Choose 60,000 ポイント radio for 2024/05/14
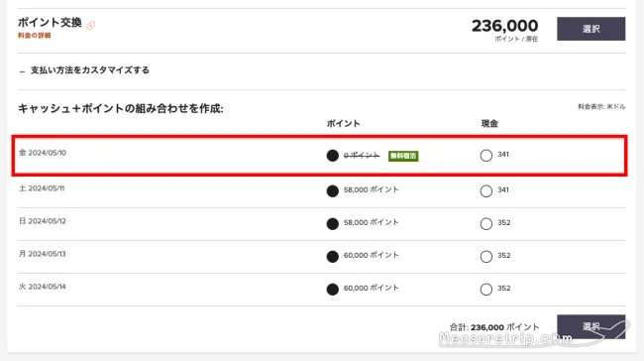The height and width of the screenshot is (361, 644). pos(333,290)
